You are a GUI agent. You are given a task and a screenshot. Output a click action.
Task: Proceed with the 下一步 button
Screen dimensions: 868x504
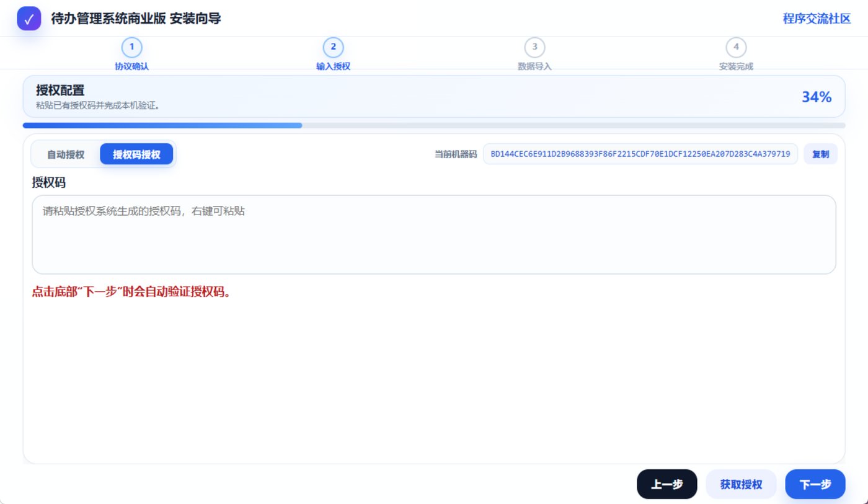tap(815, 484)
